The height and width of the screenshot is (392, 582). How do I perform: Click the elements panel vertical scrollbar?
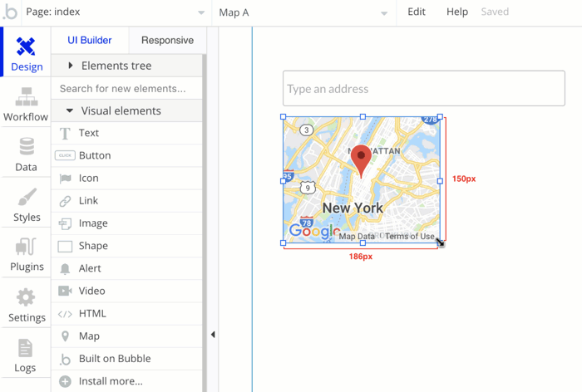pos(205,223)
